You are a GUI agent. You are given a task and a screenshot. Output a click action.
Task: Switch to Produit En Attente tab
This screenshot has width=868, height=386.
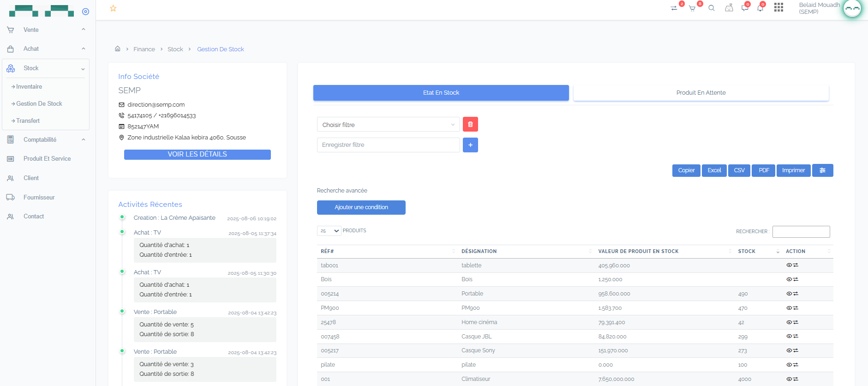pos(701,93)
